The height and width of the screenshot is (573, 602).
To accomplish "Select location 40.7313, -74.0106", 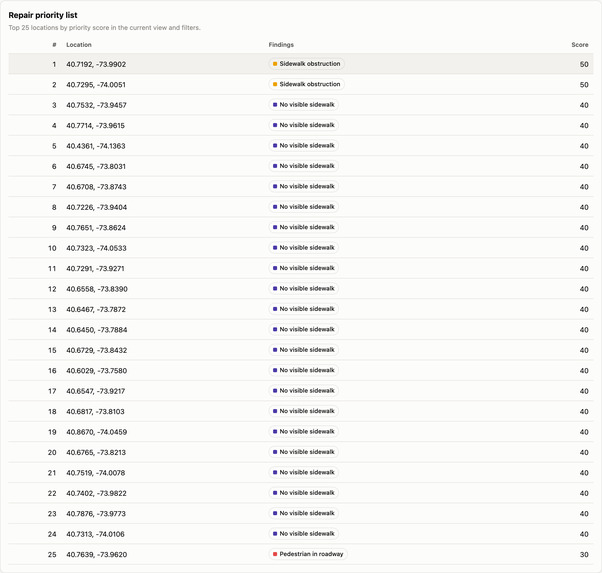I will point(95,534).
